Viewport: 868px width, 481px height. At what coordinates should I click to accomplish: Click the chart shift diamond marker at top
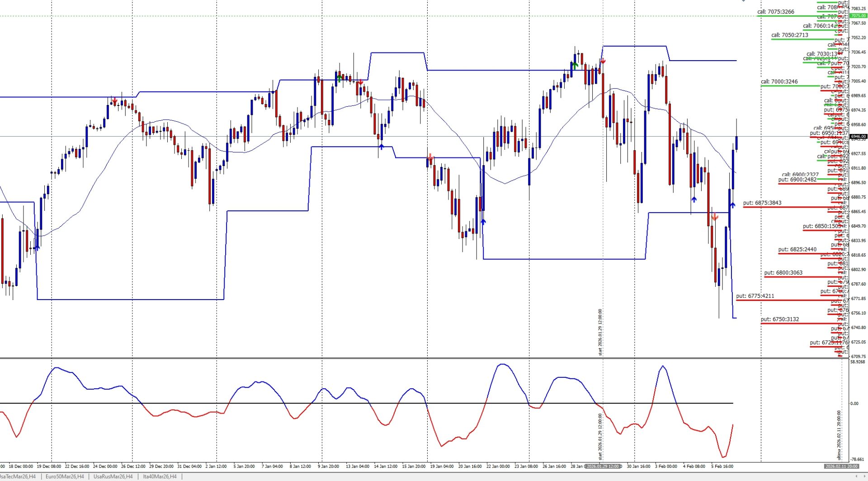click(743, 1)
